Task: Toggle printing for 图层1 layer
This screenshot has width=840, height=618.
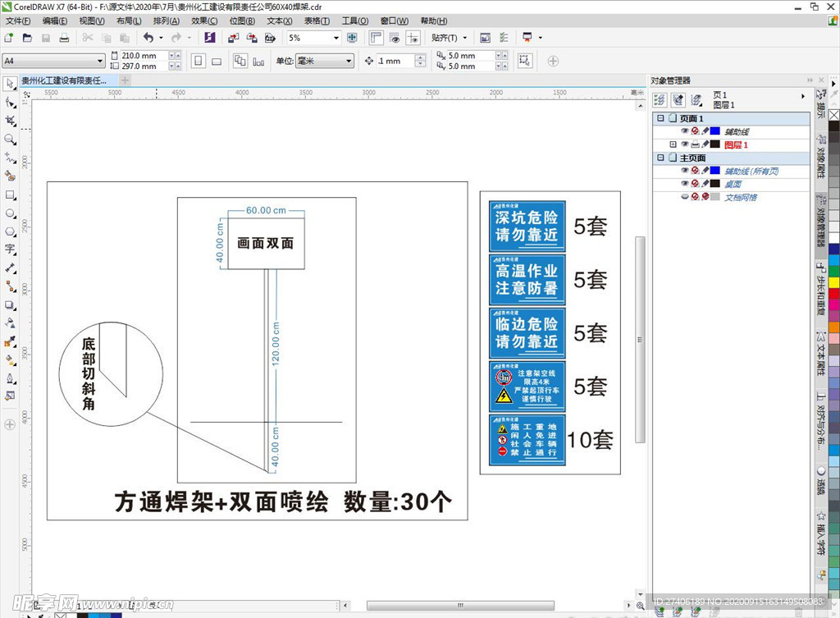Action: [x=696, y=144]
